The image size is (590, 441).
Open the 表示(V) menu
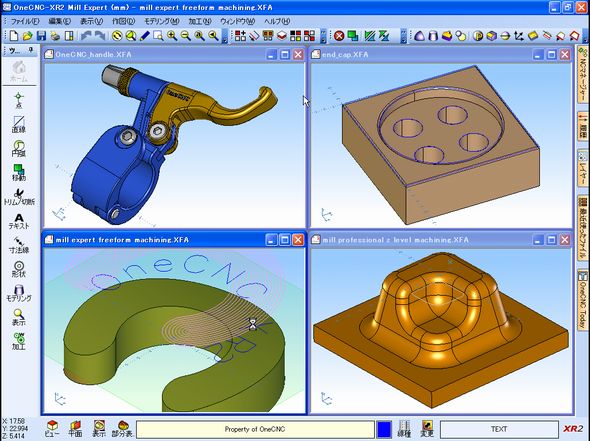tap(91, 21)
